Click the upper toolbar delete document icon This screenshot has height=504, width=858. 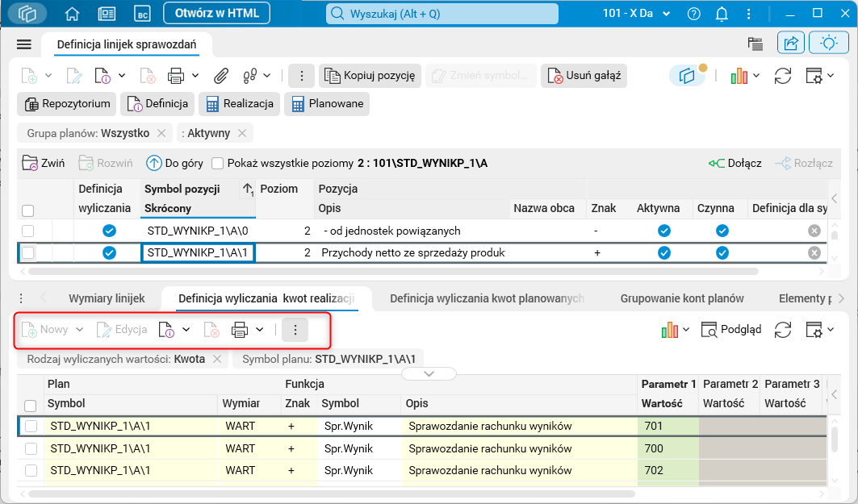[x=148, y=76]
